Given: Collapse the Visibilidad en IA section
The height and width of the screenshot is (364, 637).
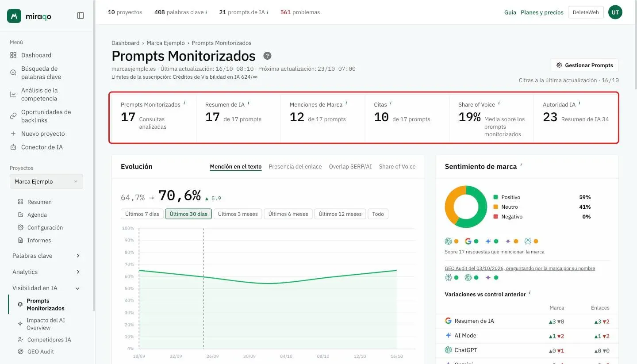Looking at the screenshot, I should pos(46,288).
